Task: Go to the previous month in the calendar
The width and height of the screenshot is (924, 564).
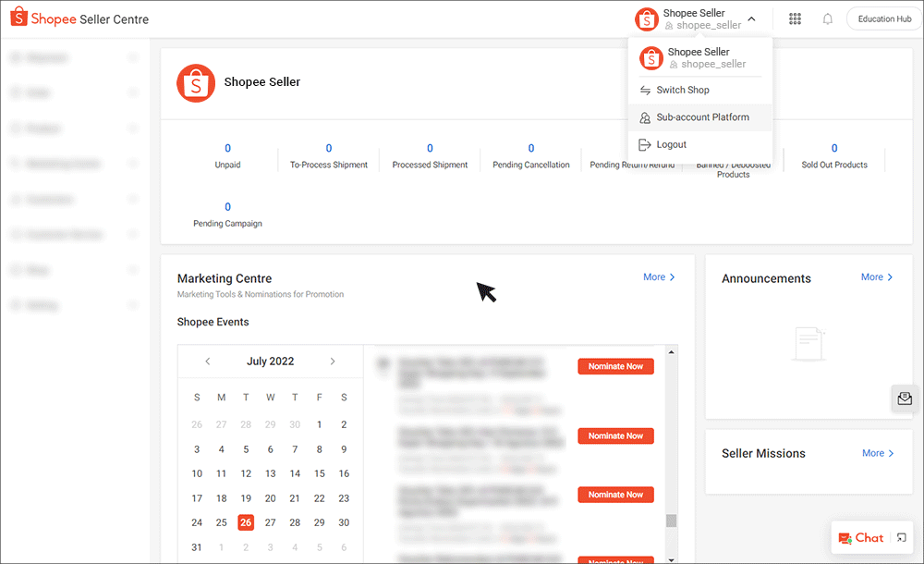Action: 207,362
